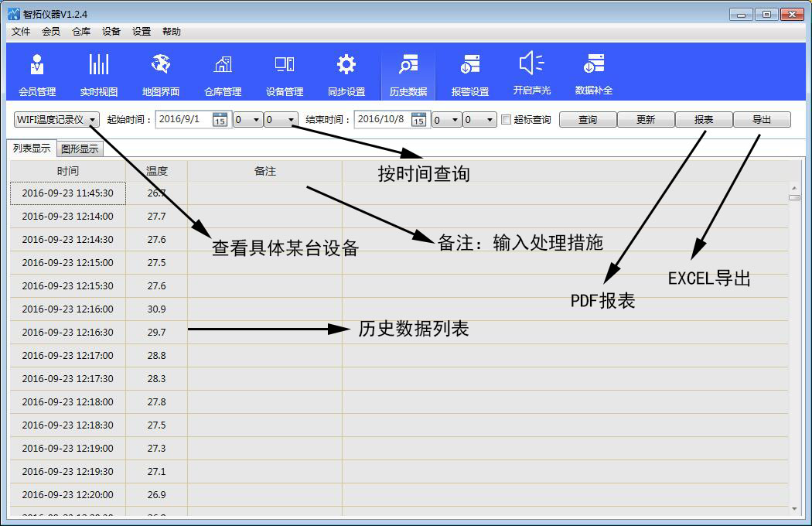This screenshot has height=526, width=812.
Task: Click the 查询 query button
Action: coord(588,120)
